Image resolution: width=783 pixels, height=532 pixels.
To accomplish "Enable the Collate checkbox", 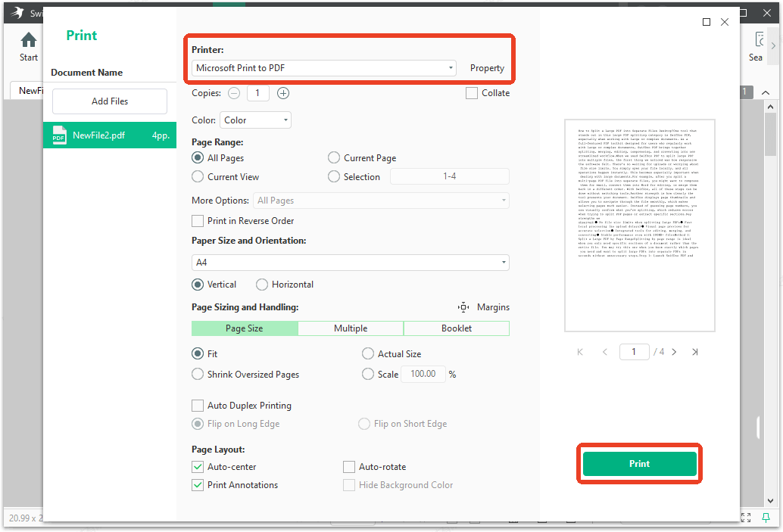I will 470,92.
